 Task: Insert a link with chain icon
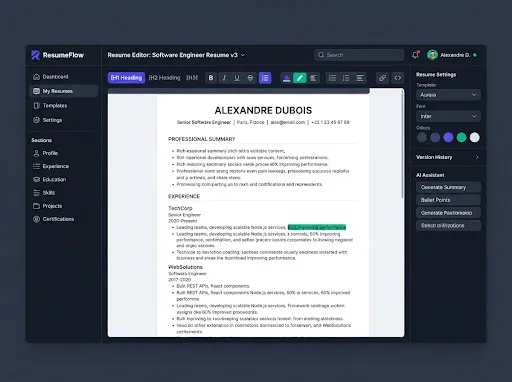(382, 78)
